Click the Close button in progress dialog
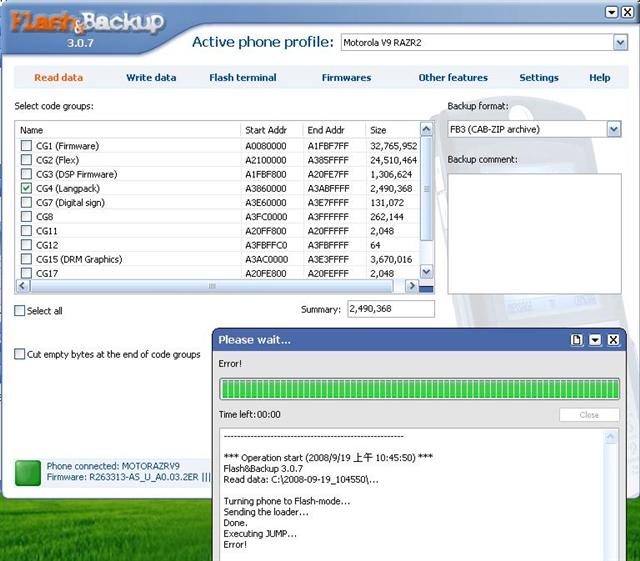640x561 pixels. click(x=589, y=415)
